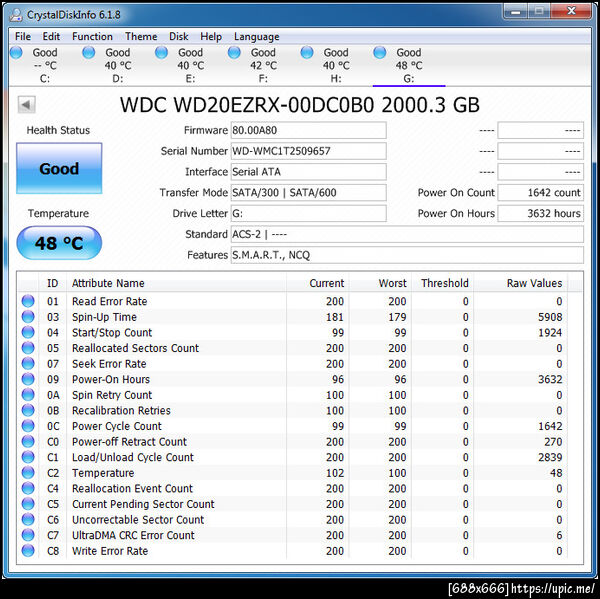600x599 pixels.
Task: Click the CrystalDiskInfo title bar icon
Action: 16,15
